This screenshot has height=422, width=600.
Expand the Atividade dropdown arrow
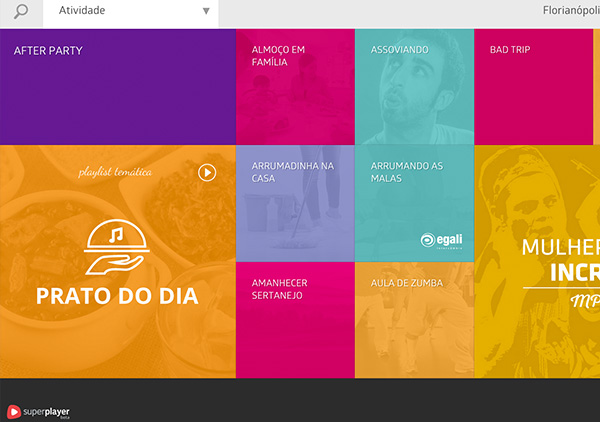point(206,12)
